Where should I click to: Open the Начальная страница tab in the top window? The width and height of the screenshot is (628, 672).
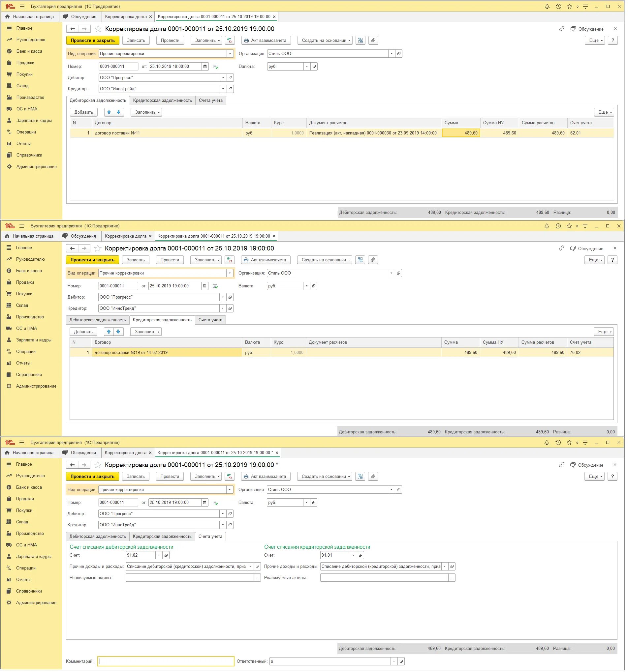point(30,16)
